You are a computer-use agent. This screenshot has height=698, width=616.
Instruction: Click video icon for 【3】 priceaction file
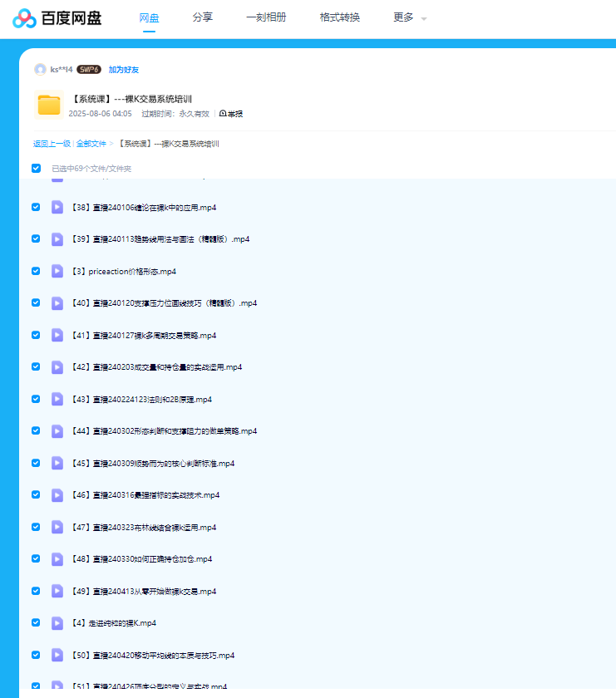coord(57,271)
